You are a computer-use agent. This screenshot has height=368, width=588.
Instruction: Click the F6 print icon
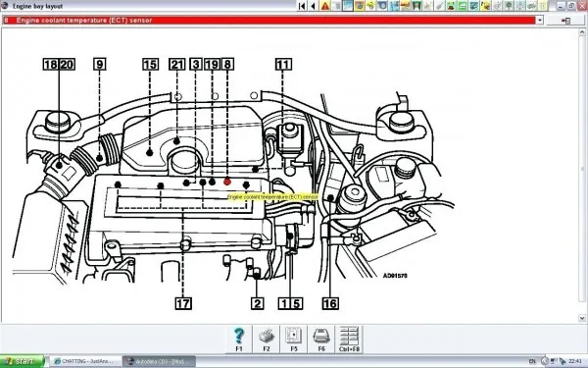321,340
